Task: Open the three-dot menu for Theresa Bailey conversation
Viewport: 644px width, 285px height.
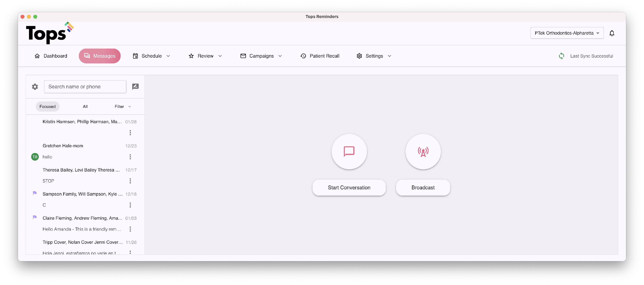Action: (x=130, y=181)
